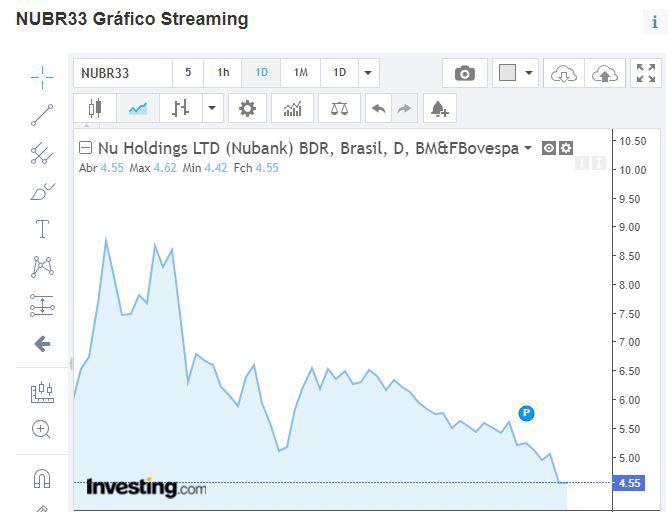Undo the last chart action
The image size is (672, 512).
coord(378,108)
